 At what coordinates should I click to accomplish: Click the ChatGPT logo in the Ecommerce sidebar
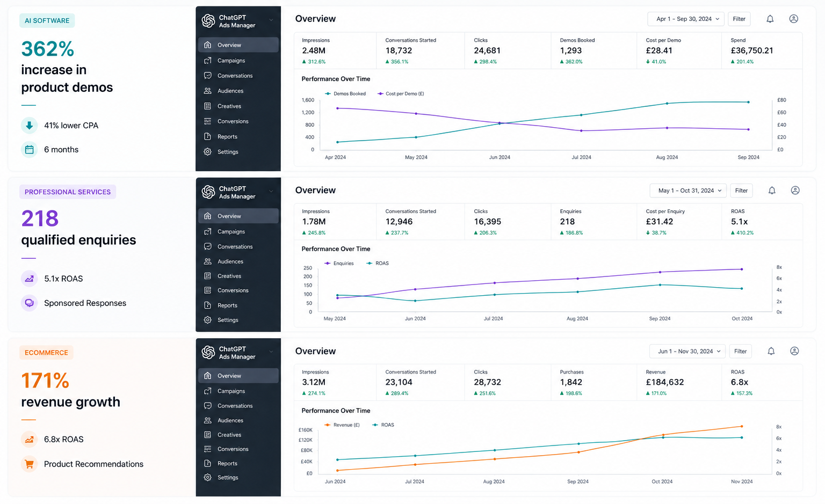pyautogui.click(x=208, y=352)
